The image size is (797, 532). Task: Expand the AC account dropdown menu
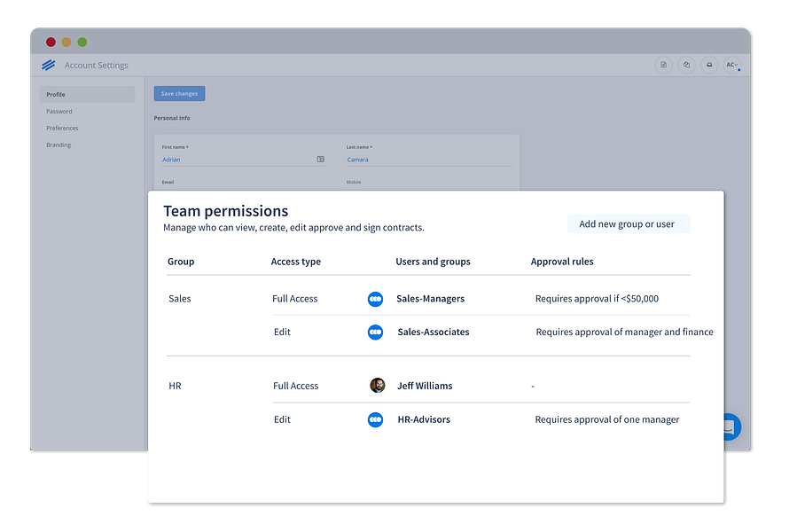[732, 65]
